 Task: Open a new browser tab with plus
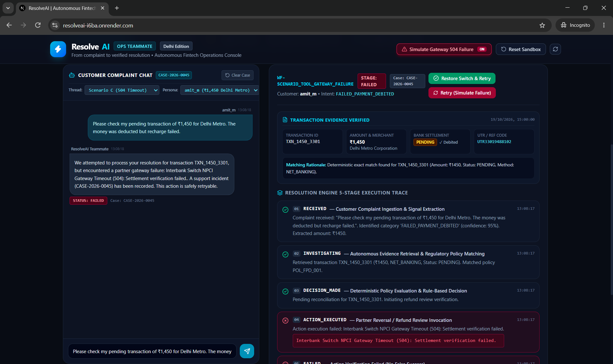click(117, 8)
